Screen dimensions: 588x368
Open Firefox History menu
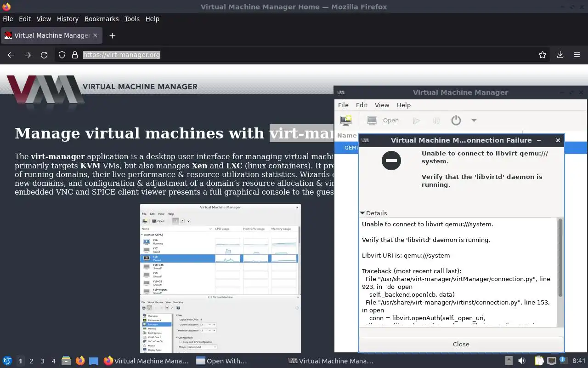tap(68, 19)
